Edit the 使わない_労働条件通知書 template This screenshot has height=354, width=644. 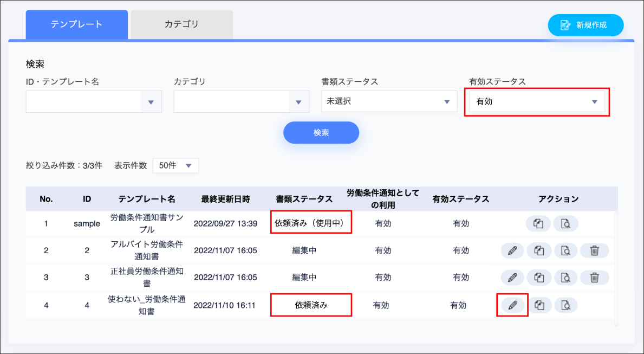(512, 305)
